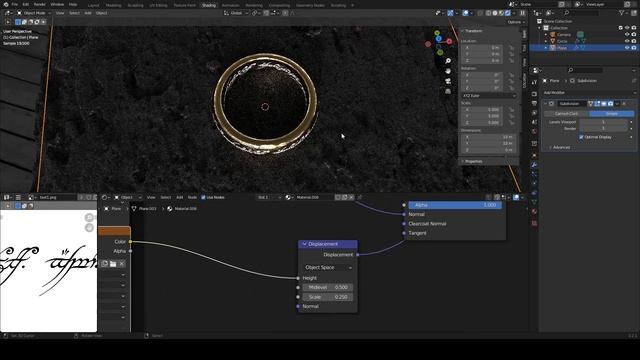The image size is (640, 360).
Task: Open the Tool properties tab icon
Action: pyautogui.click(x=534, y=82)
